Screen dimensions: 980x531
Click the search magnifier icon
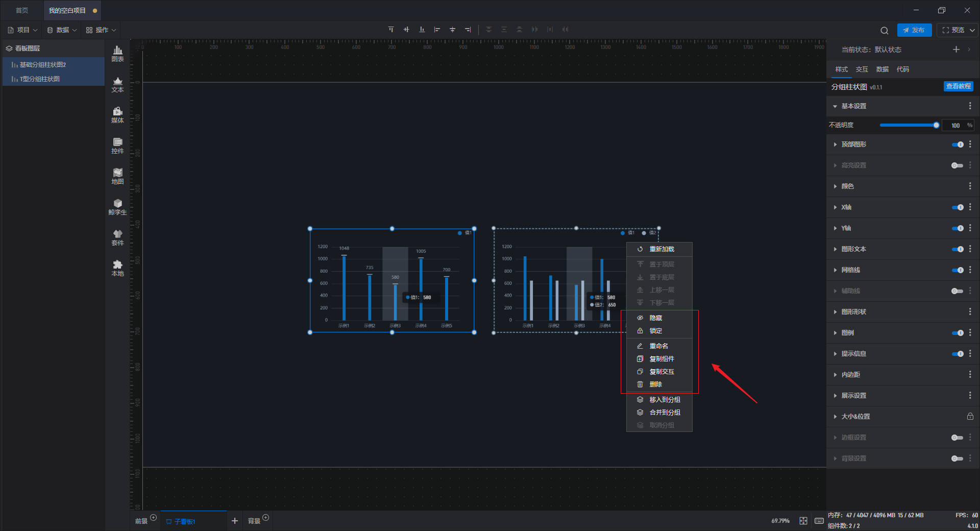(885, 30)
